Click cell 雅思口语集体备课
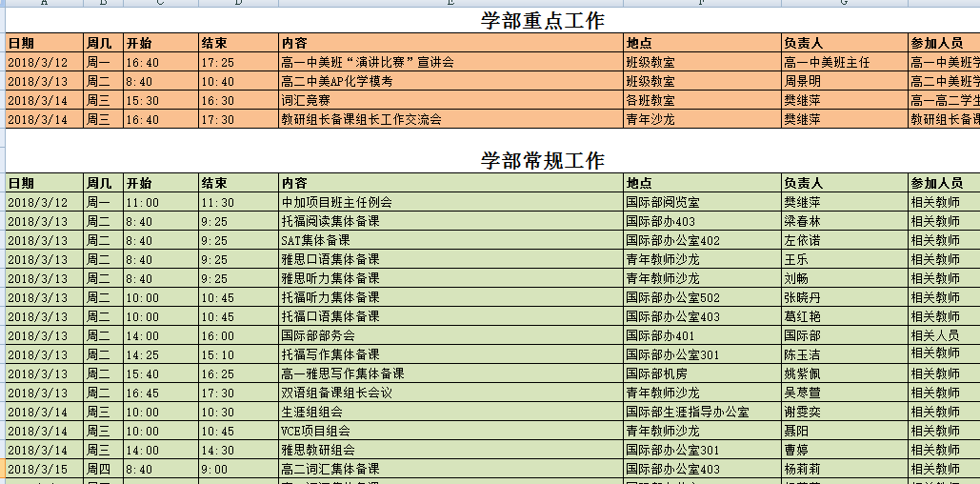980x484 pixels. pos(451,259)
